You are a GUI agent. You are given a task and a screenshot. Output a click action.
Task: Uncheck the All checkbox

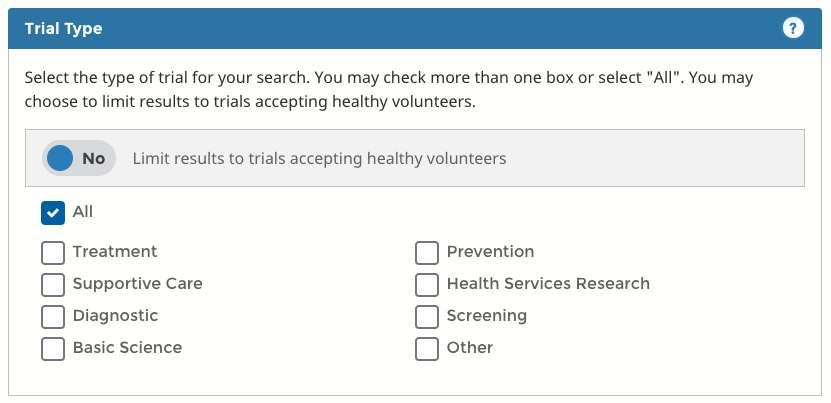[x=53, y=213]
